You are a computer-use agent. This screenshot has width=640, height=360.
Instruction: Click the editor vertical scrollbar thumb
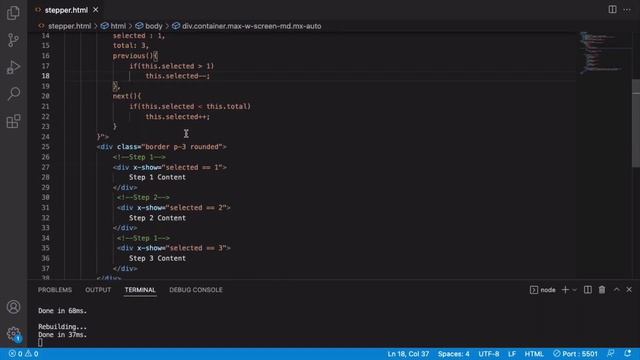pos(636,123)
